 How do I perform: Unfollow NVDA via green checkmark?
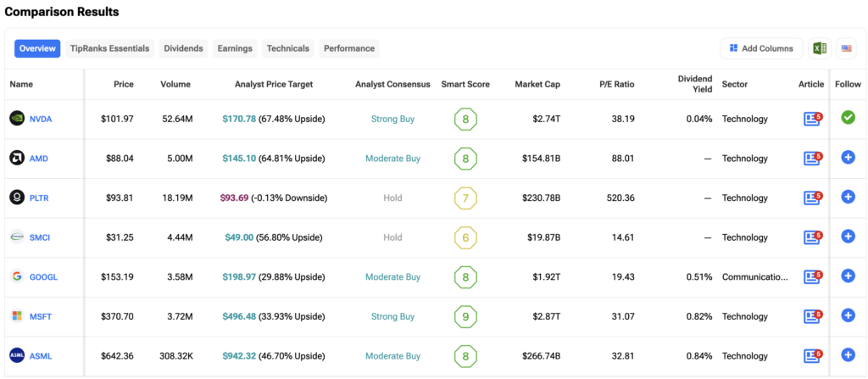point(848,118)
